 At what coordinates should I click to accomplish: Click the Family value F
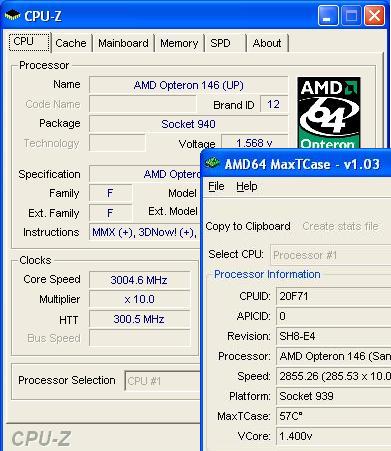click(x=110, y=193)
